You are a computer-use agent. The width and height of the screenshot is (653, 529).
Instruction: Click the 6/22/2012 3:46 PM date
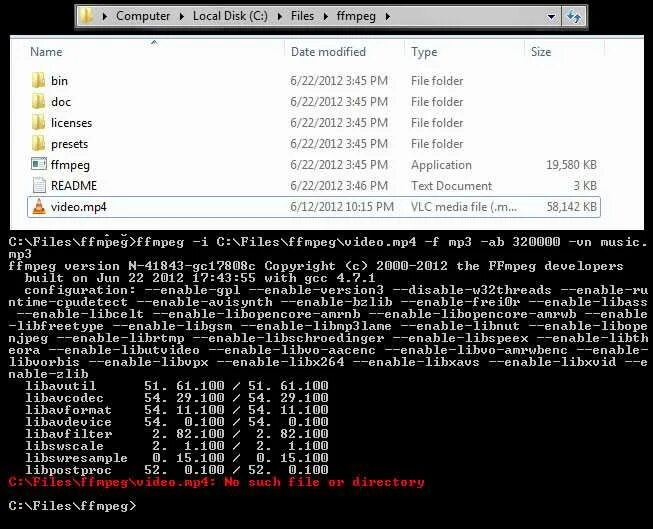(339, 186)
